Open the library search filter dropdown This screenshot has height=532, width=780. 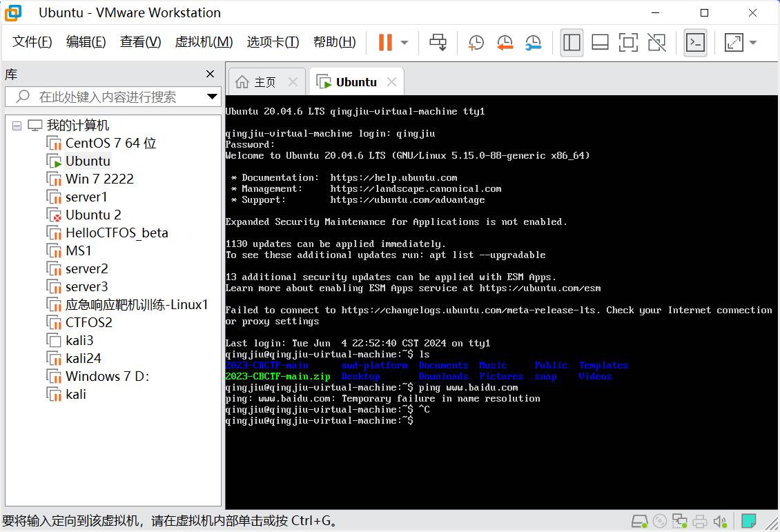click(x=212, y=97)
